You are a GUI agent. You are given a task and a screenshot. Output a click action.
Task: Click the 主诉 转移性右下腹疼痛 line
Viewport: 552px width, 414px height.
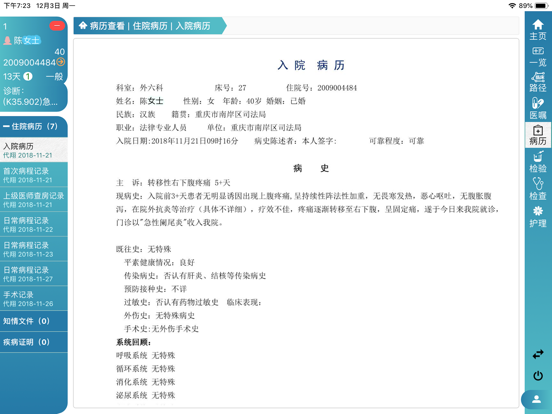pos(173,183)
